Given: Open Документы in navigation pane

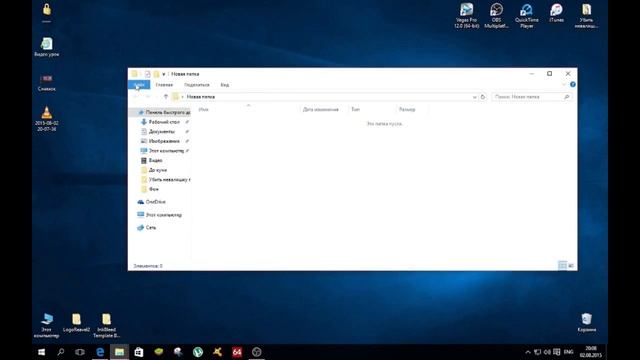Looking at the screenshot, I should click(x=162, y=131).
